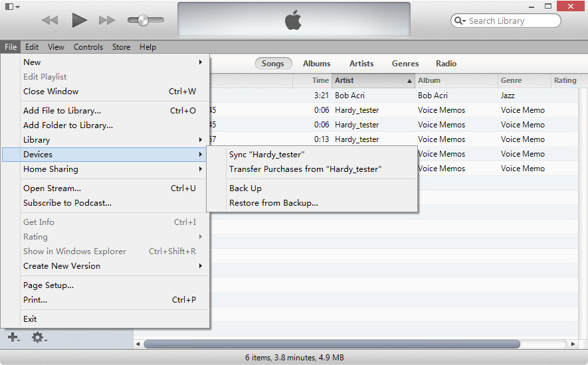
Task: Open the gear settings icon
Action: [x=39, y=338]
